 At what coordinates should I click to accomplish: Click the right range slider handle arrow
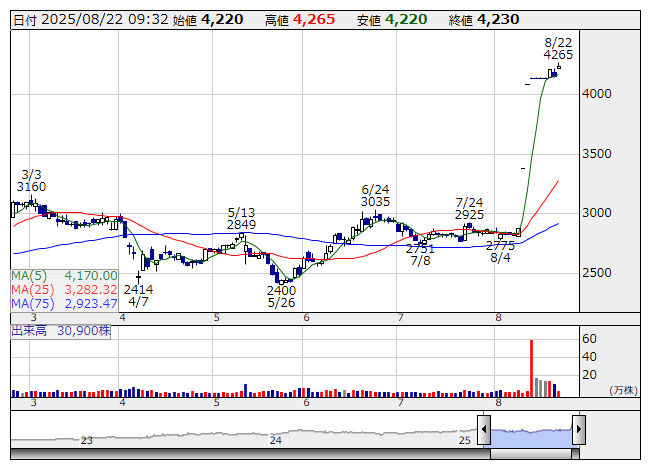(579, 429)
